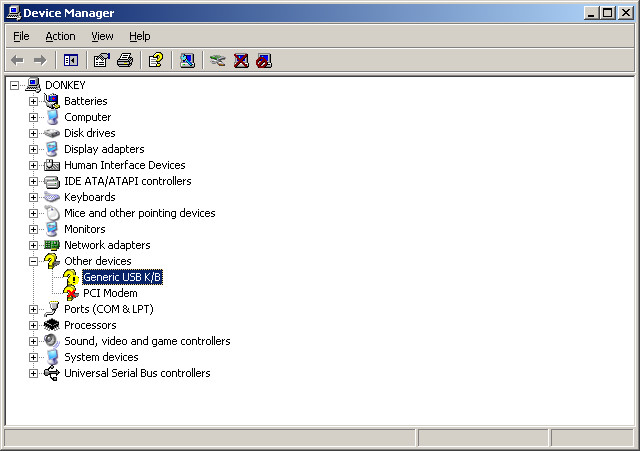Select the PCI Modem device

pyautogui.click(x=110, y=293)
